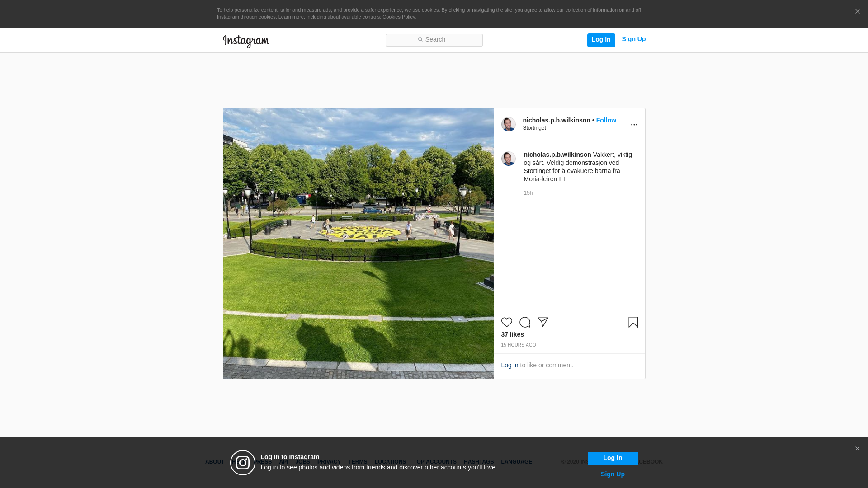Like the post with heart icon
868x488 pixels.
point(507,322)
